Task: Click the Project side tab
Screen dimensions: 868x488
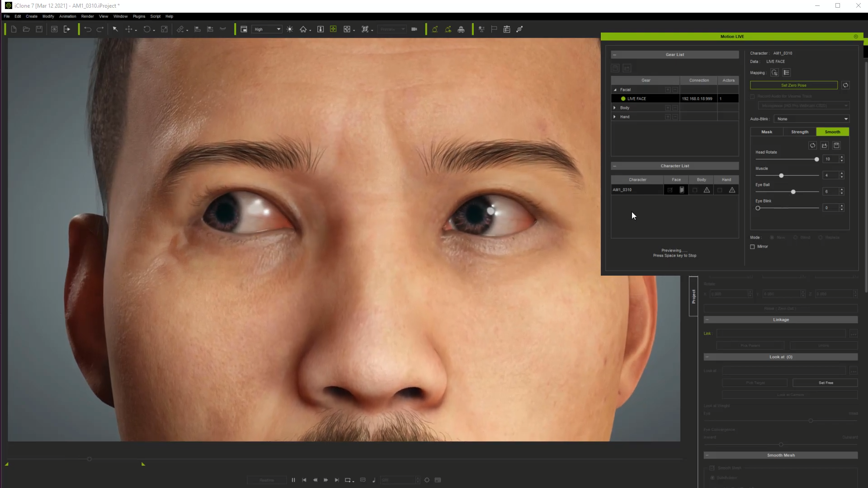Action: coord(693,296)
